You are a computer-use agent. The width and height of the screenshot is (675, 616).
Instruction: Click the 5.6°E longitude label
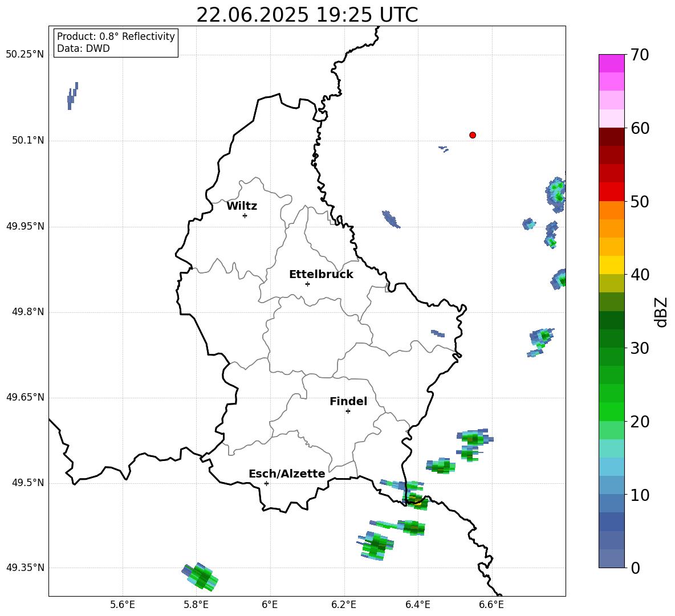coord(123,605)
